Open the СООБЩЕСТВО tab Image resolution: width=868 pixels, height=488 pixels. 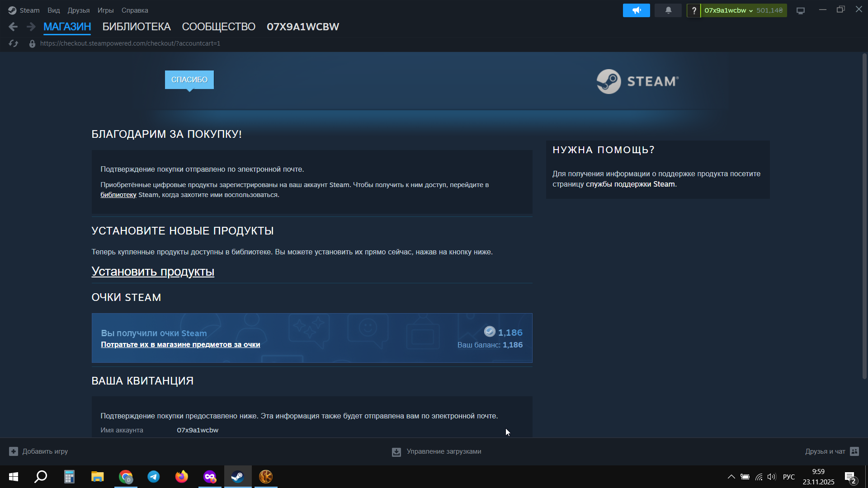click(218, 27)
